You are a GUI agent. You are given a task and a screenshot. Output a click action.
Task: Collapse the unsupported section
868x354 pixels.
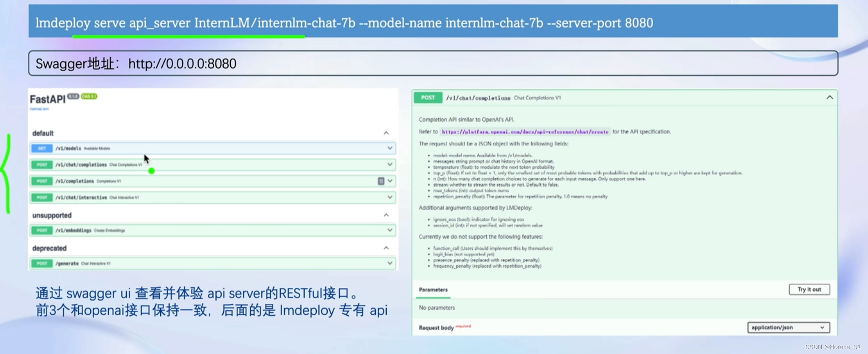tap(386, 215)
